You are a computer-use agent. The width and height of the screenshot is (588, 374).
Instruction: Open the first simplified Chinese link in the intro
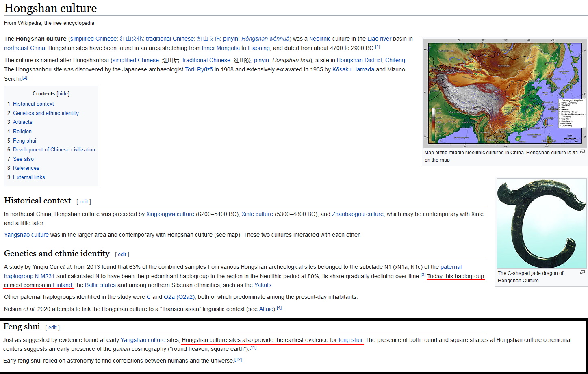coord(93,39)
